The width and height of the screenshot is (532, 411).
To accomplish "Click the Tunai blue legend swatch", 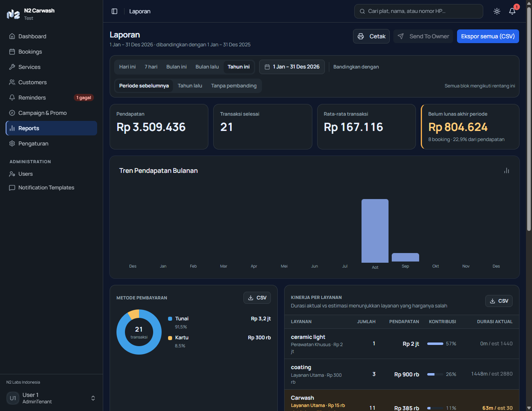I will (170, 319).
